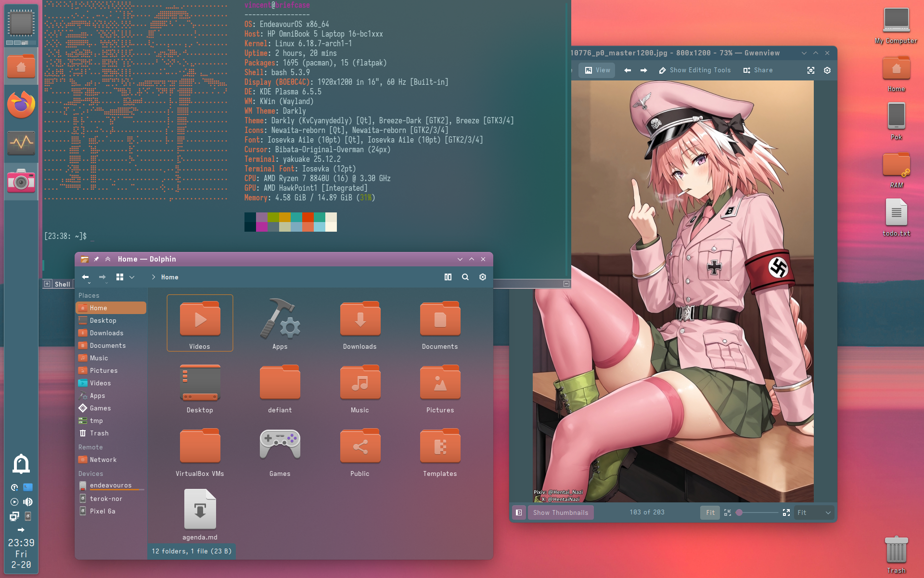Click the Share button in Gwenview
This screenshot has width=924, height=578.
758,70
